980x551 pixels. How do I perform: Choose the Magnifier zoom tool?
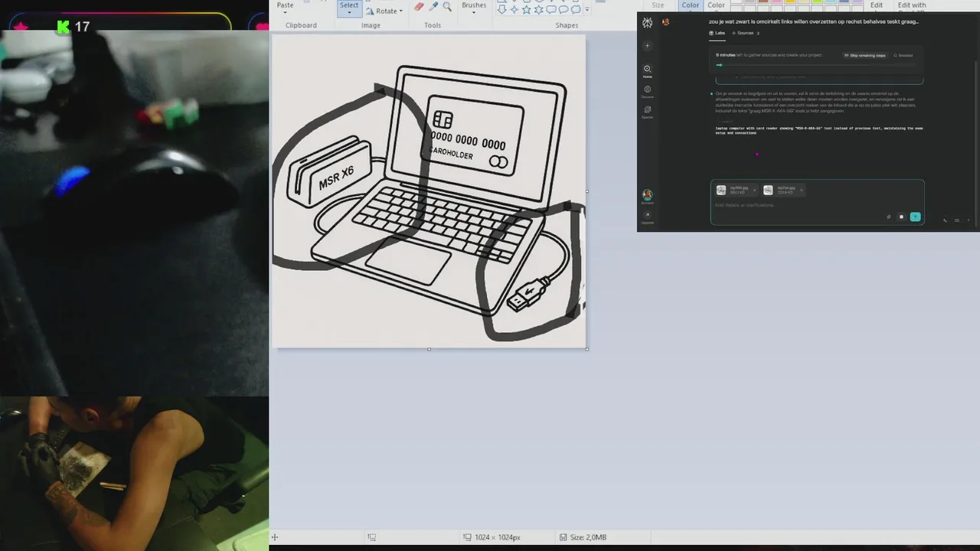447,6
